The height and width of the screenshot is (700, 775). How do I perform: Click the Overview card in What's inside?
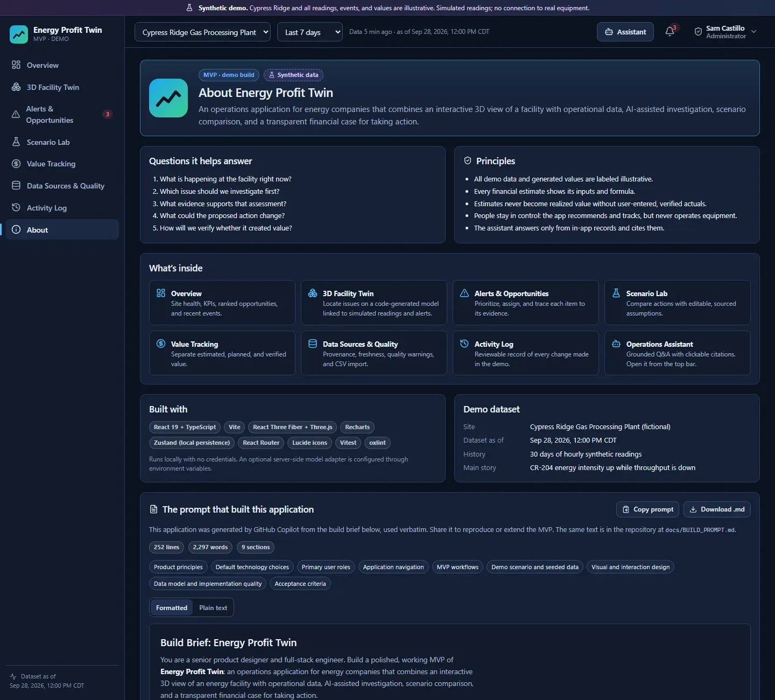pyautogui.click(x=222, y=303)
